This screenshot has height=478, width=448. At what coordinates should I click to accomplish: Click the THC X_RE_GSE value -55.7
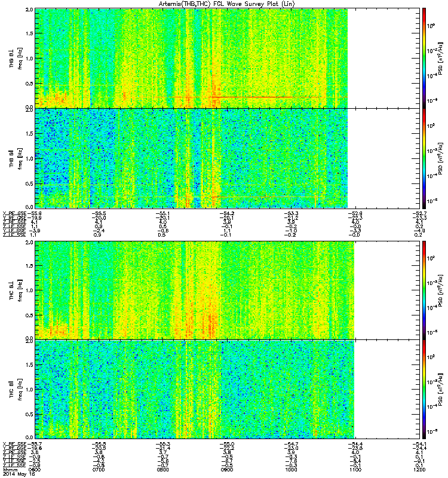pos(35,444)
